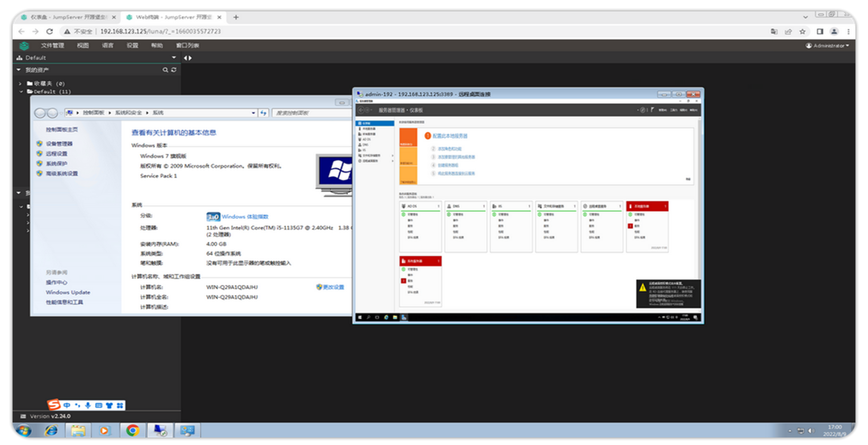Click the Sogou microphone voice input icon

88,405
